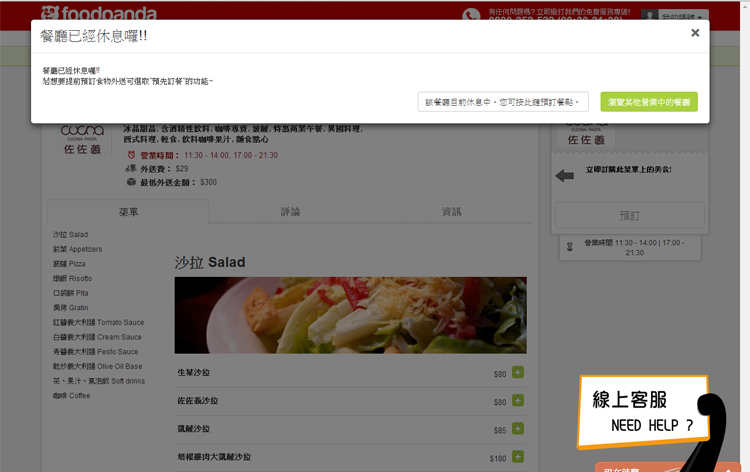Click the salad banner photo
This screenshot has height=472, width=750.
[351, 315]
